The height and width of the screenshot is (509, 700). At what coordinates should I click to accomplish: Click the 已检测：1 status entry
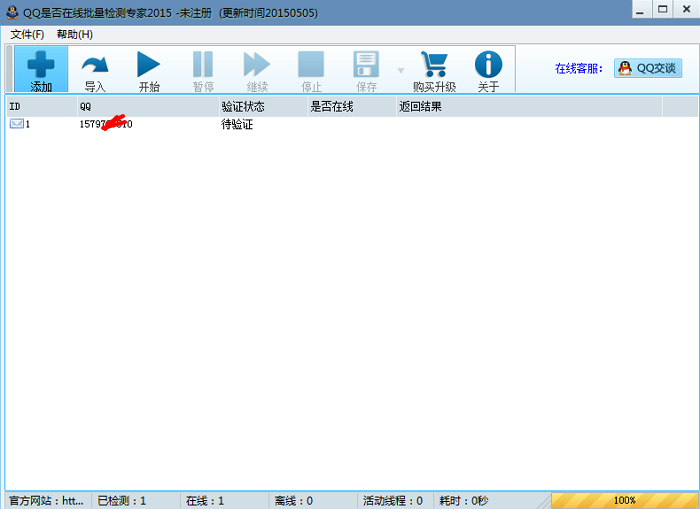pyautogui.click(x=122, y=501)
